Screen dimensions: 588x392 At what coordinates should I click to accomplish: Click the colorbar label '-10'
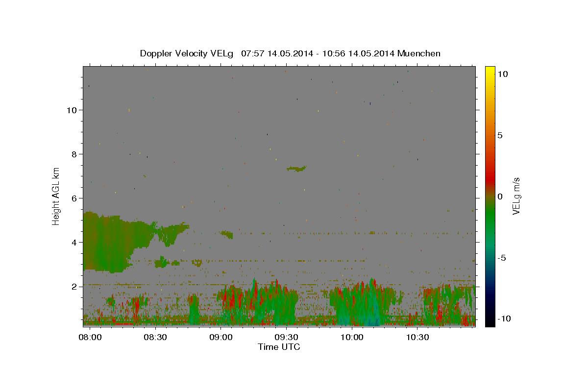[x=505, y=318]
